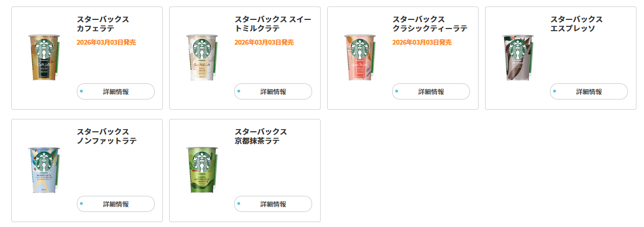This screenshot has height=227, width=644.
Task: Click the スターバックス カフェラテ product title
Action: [x=103, y=24]
